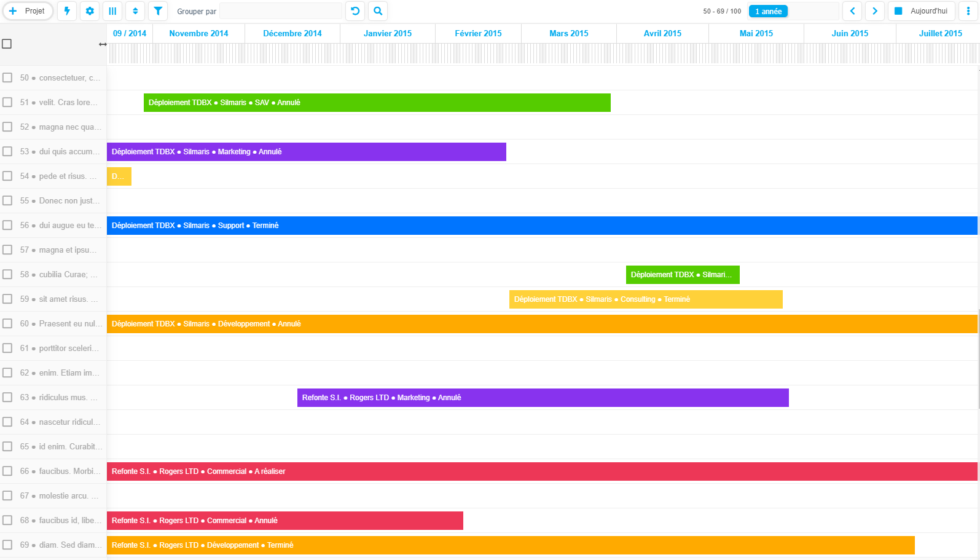Select the purple Refonte S.I. Marketing Annulé bar
The height and width of the screenshot is (560, 980).
[x=543, y=398]
